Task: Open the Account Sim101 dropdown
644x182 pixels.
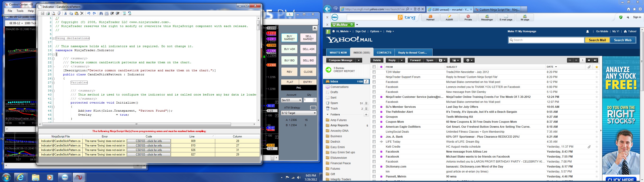Action: click(292, 100)
